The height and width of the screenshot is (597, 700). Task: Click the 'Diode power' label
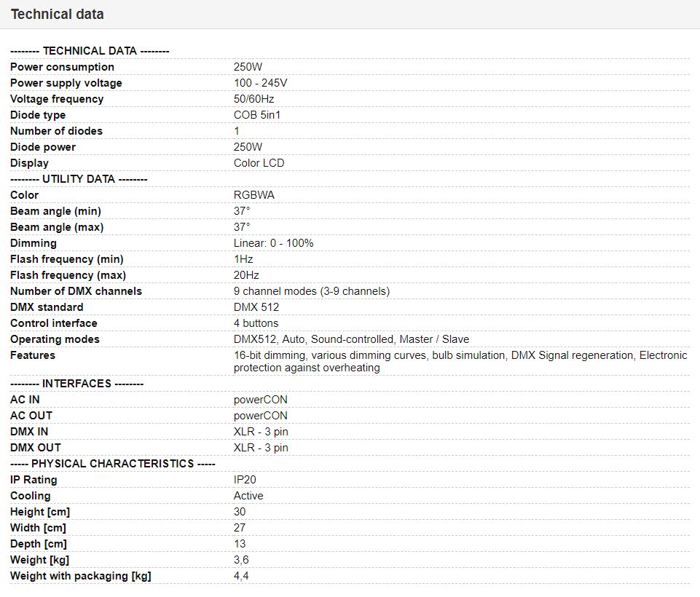[x=43, y=147]
